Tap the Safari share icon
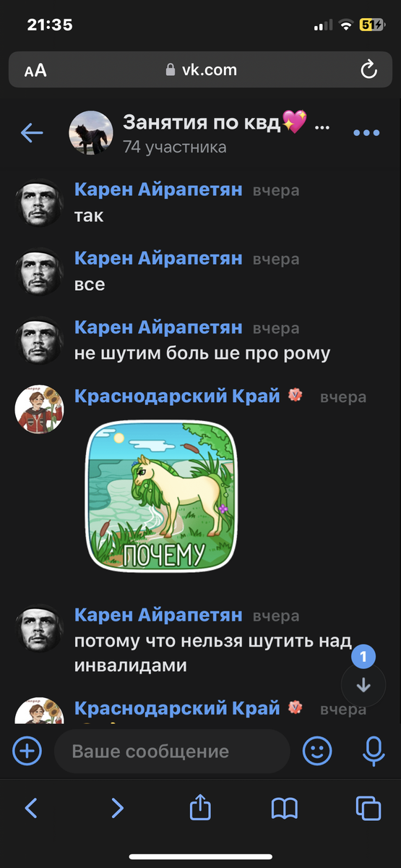This screenshot has height=868, width=401. click(200, 807)
